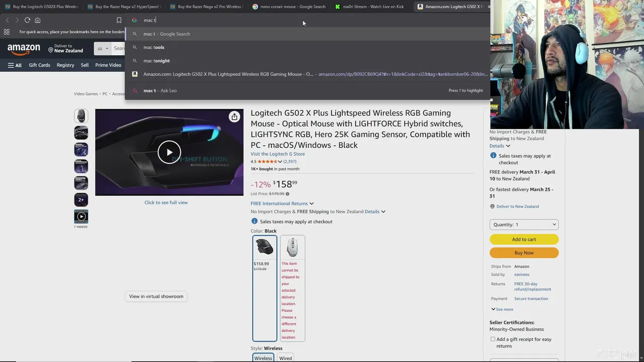Viewport: 644px width, 362px height.
Task: Open View in virtual showroom
Action: (x=156, y=296)
